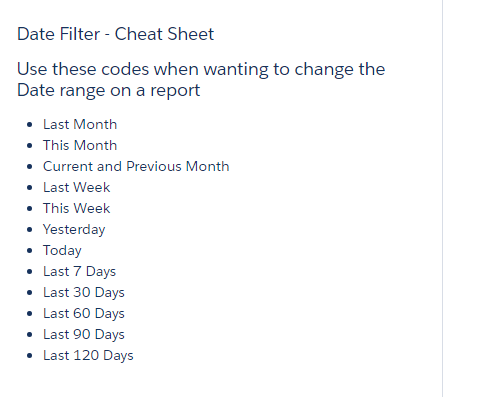Select the This Week list item
This screenshot has height=397, width=493.
coord(76,208)
